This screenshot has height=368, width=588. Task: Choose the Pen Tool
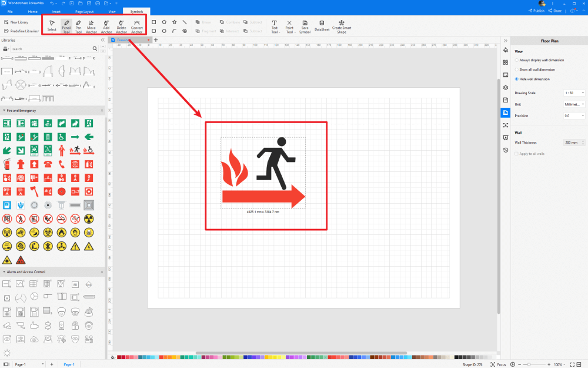click(x=78, y=26)
